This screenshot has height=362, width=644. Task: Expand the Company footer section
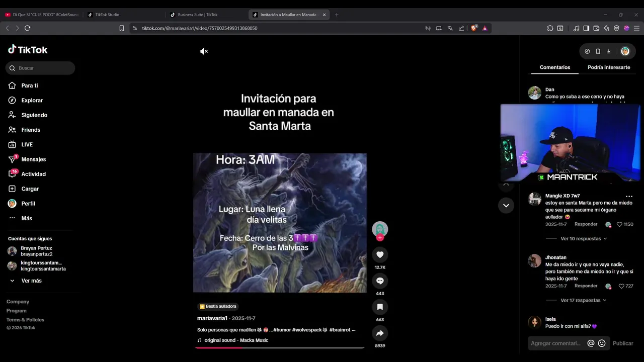pyautogui.click(x=18, y=302)
